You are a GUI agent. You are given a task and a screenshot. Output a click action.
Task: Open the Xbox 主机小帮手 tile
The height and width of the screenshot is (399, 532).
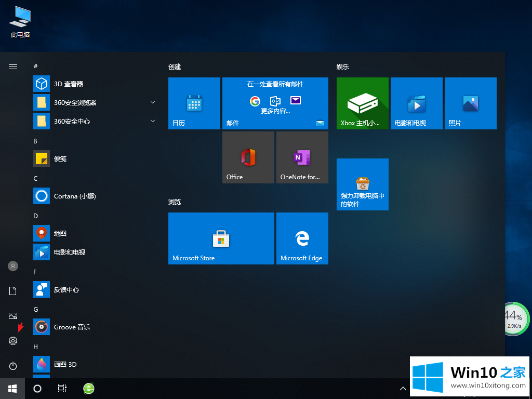[362, 103]
